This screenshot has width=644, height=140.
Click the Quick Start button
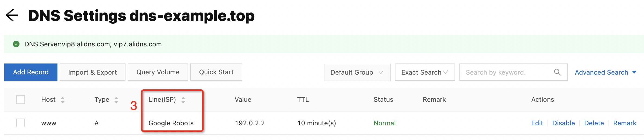[216, 72]
